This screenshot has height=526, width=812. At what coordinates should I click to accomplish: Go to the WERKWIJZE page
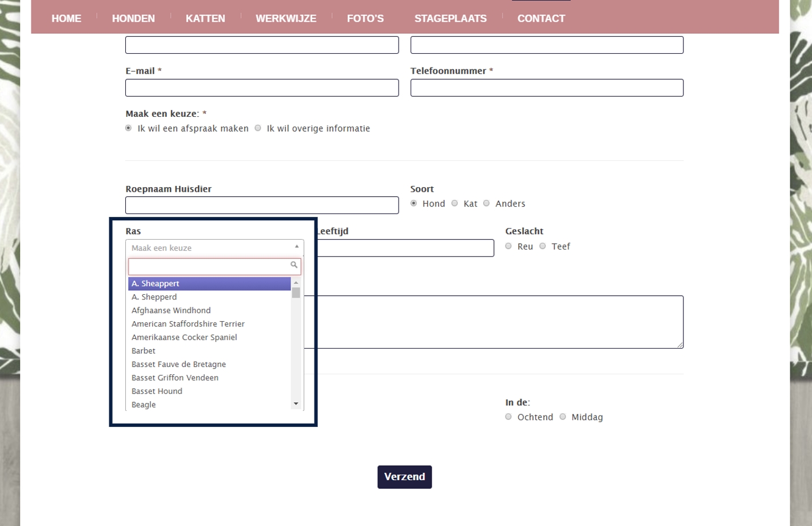pyautogui.click(x=285, y=18)
